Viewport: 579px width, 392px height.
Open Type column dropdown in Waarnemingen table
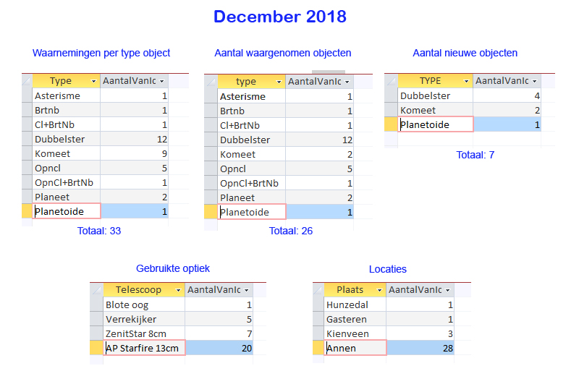tap(94, 81)
